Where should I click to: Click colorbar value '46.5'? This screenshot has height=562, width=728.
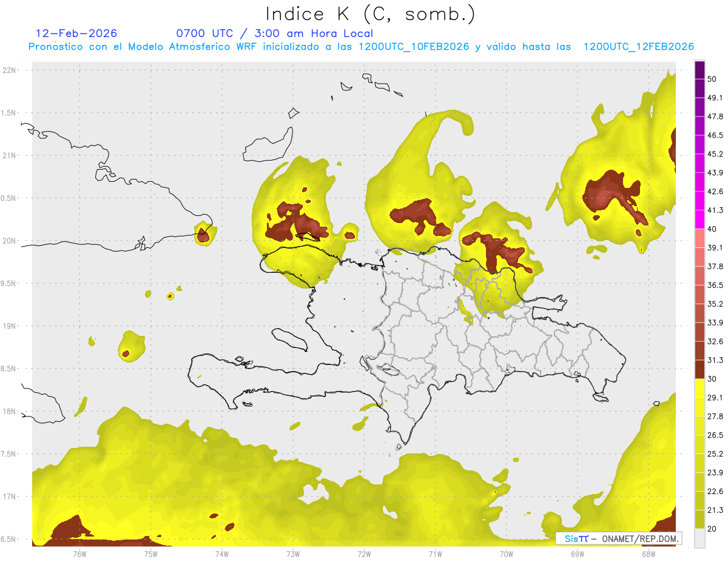715,135
